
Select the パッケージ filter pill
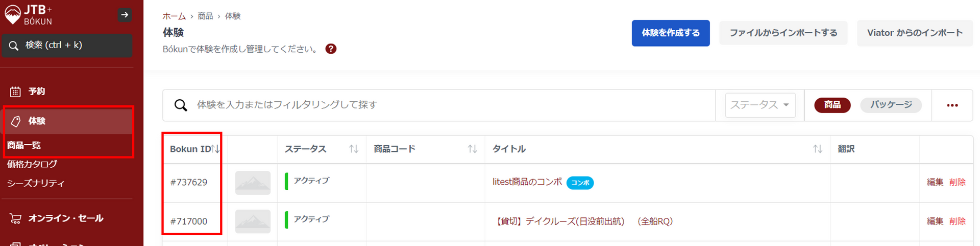(891, 105)
